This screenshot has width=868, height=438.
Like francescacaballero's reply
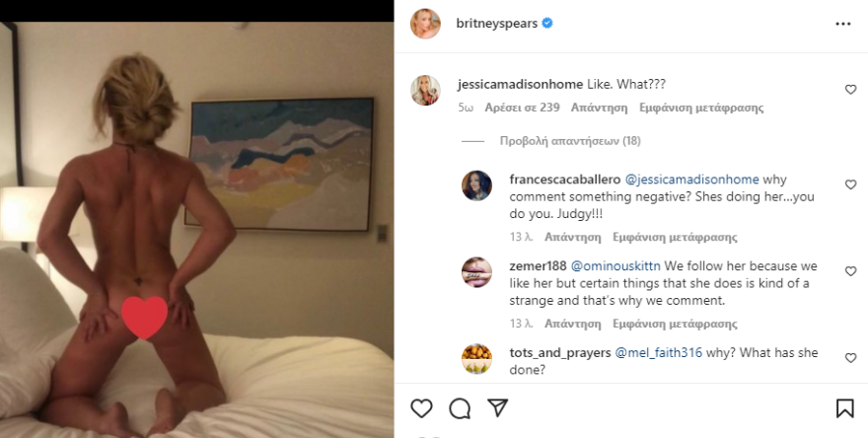point(850,184)
